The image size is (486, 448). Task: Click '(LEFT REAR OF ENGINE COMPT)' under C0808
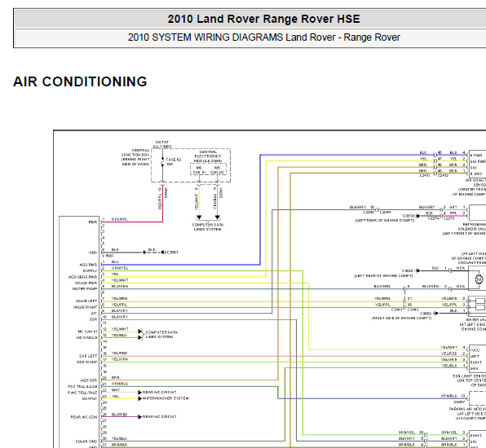coord(383,275)
